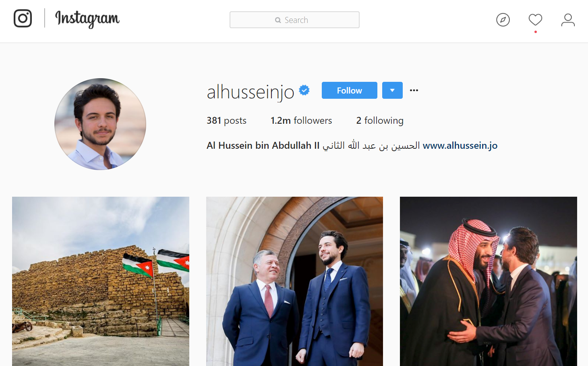Open the profile person icon
This screenshot has width=588, height=366.
[x=568, y=20]
